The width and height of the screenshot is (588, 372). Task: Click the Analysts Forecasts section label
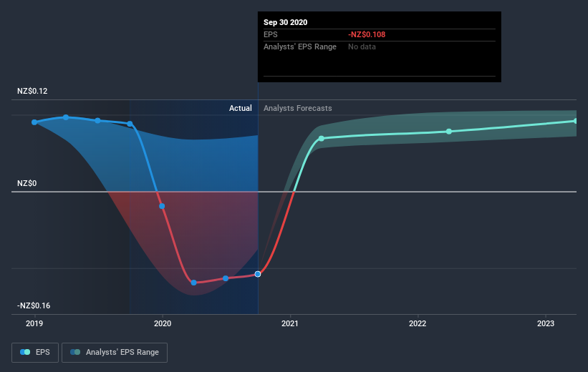[298, 108]
